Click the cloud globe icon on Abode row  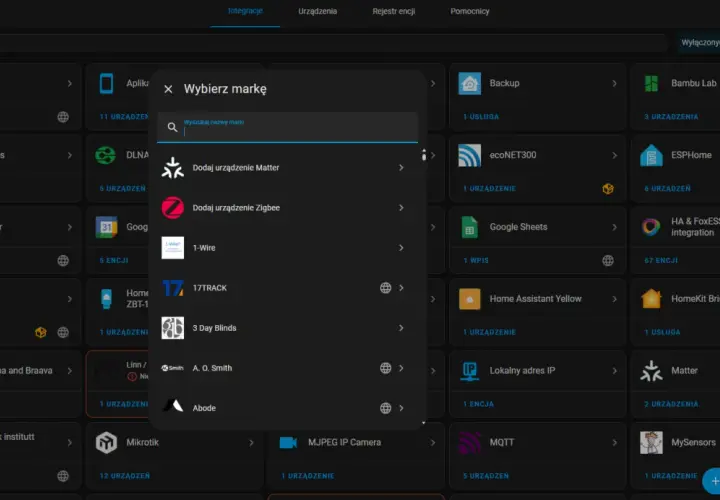coord(385,408)
